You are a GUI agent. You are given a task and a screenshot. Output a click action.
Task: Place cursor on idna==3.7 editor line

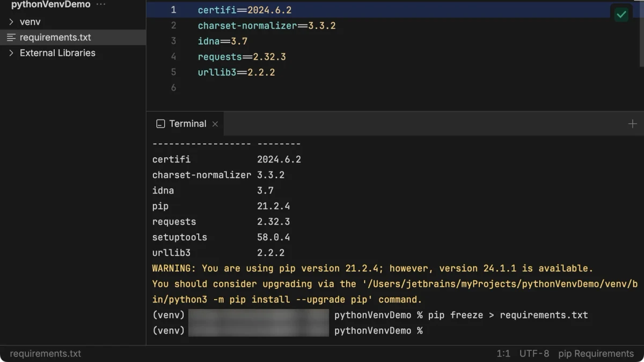coord(223,41)
